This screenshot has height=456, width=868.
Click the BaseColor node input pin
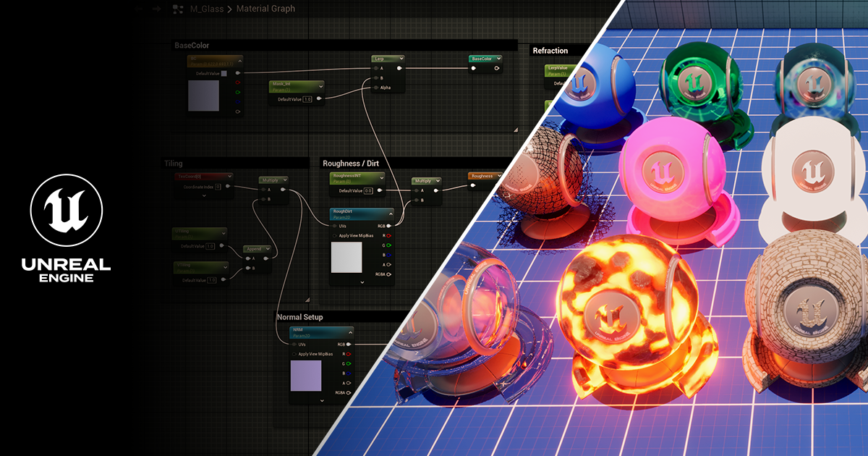coord(474,69)
